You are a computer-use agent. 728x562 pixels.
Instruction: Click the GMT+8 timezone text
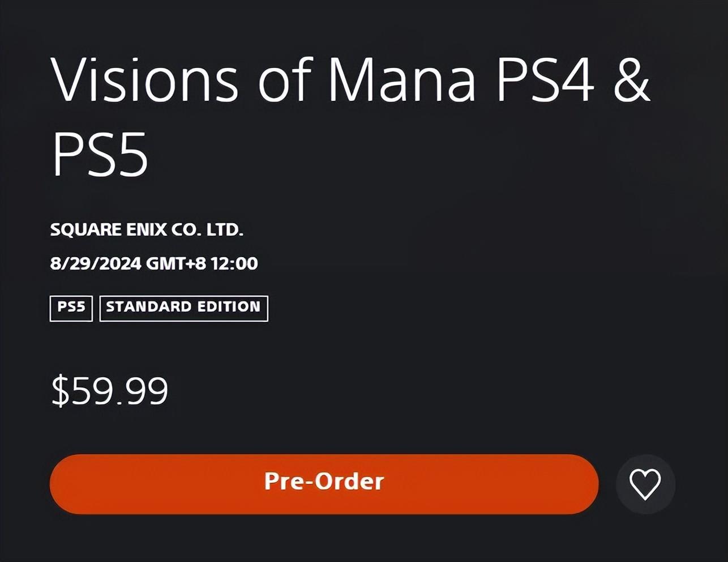click(x=176, y=263)
